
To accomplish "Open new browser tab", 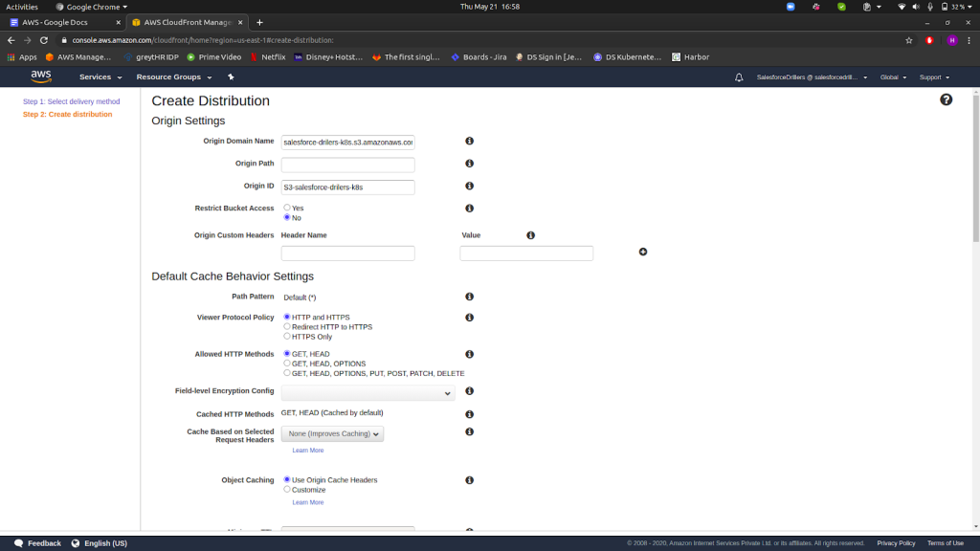I will pos(259,23).
